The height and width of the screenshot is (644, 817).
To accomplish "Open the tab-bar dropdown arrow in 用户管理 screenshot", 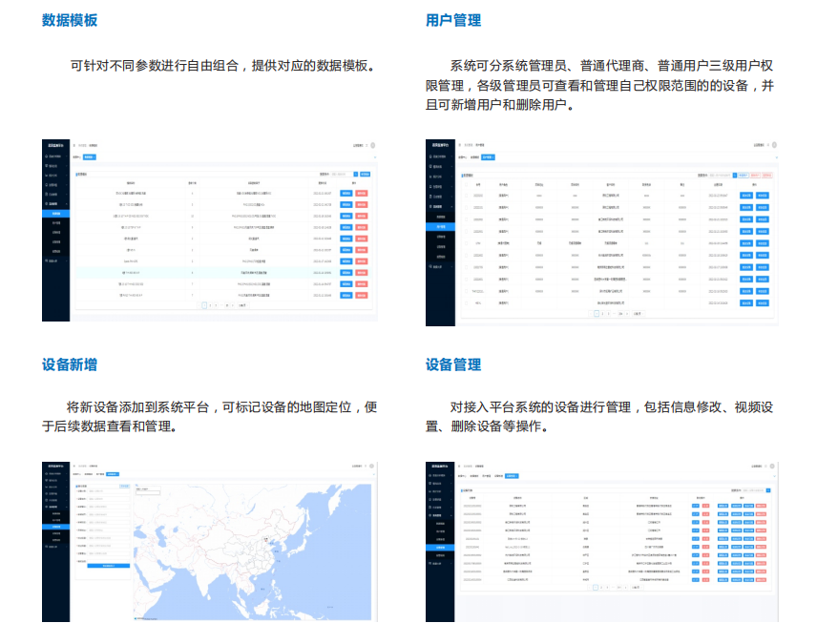I will click(776, 157).
